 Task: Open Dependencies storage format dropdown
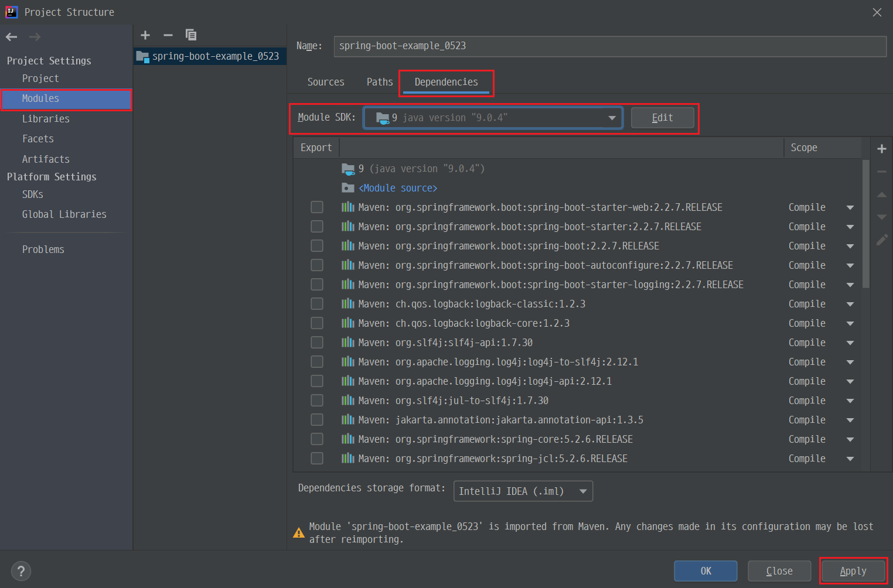point(523,491)
